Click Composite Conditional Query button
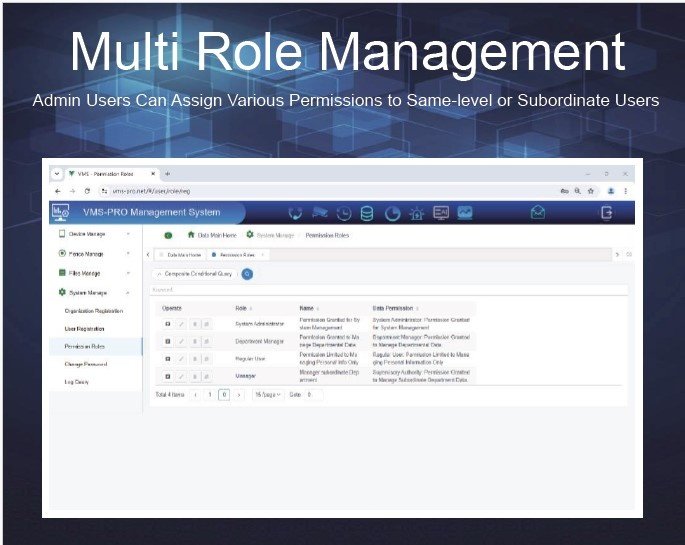685x545 pixels. point(194,272)
